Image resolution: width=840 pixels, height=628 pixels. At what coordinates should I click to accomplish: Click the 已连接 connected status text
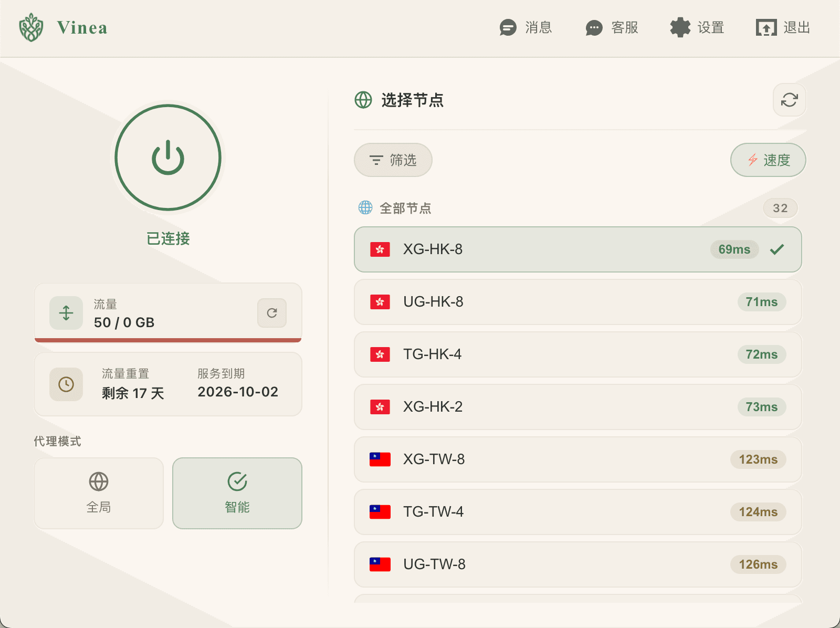168,238
